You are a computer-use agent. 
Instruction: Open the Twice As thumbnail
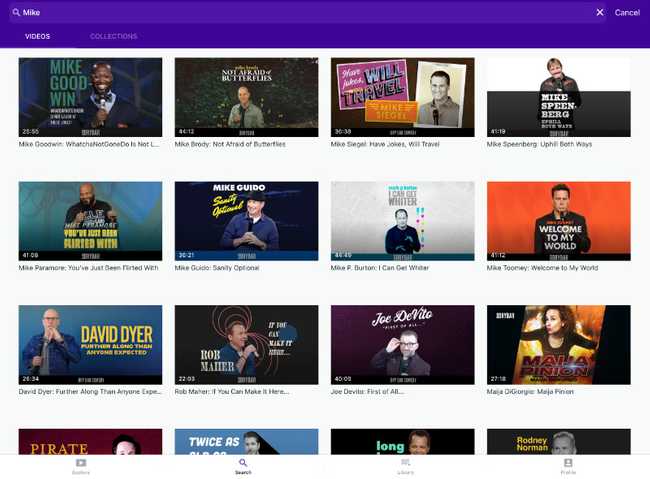point(247,442)
